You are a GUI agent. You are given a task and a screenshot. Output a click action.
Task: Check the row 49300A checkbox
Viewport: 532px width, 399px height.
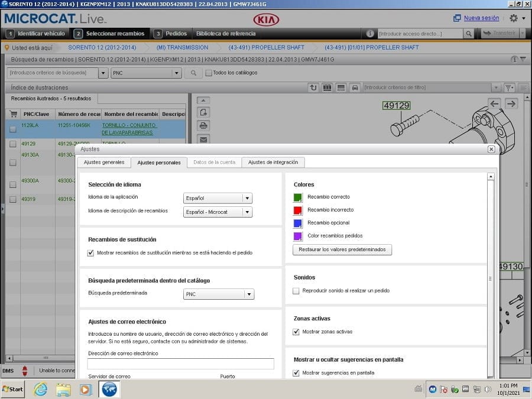click(x=13, y=184)
